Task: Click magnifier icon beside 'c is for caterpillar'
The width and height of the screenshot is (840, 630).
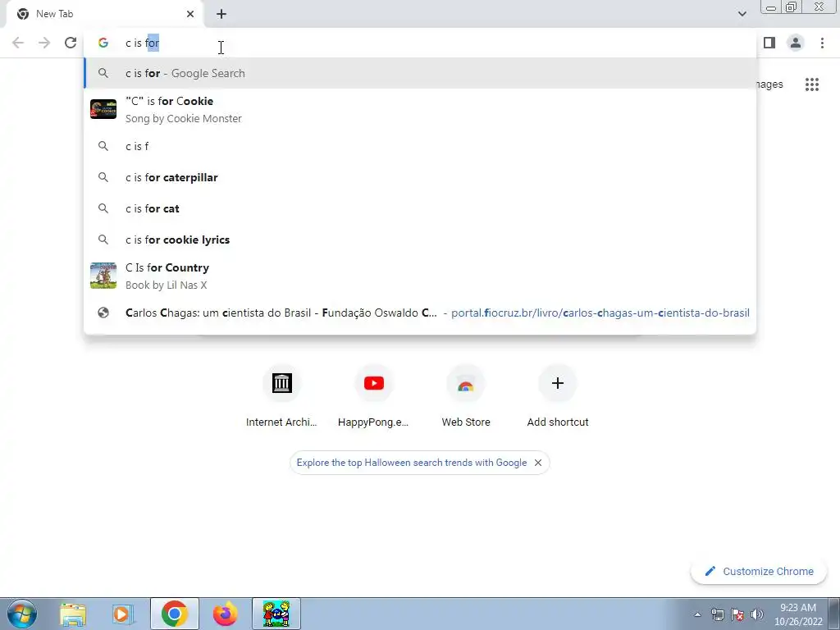Action: (x=103, y=177)
